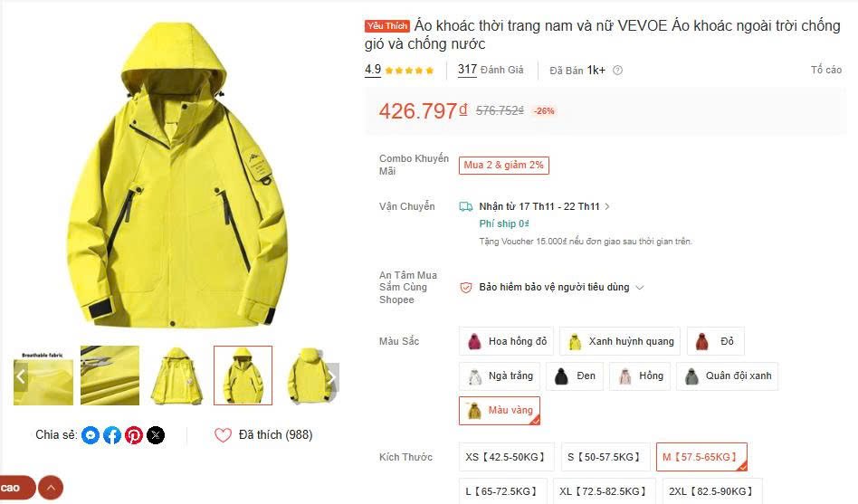Click the Tố cáo report link
The width and height of the screenshot is (858, 504).
[826, 70]
